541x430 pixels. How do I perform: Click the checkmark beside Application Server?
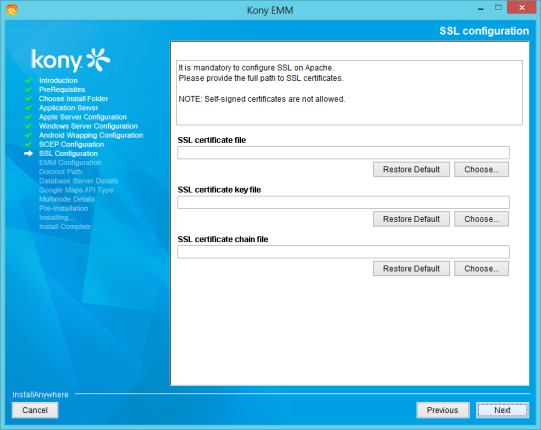pyautogui.click(x=28, y=108)
